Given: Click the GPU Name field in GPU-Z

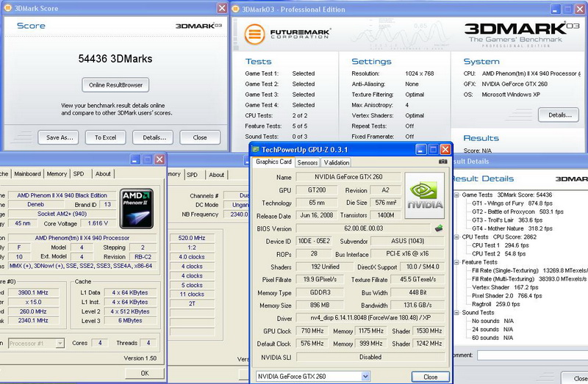Looking at the screenshot, I should 348,176.
